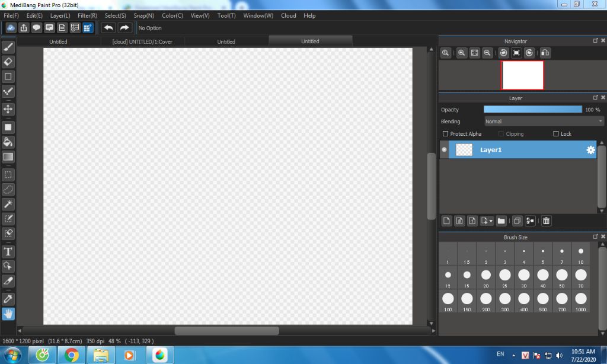Open Layer1 settings gear
Image resolution: width=607 pixels, height=364 pixels.
pyautogui.click(x=590, y=150)
